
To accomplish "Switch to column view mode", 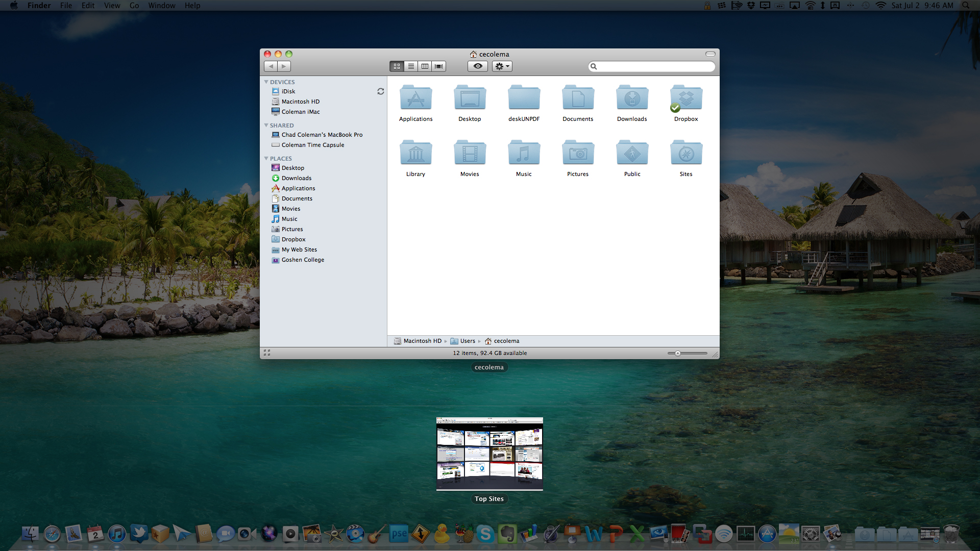I will coord(425,66).
